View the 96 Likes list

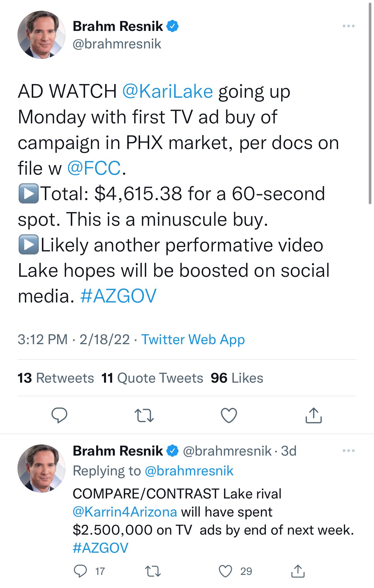[237, 378]
